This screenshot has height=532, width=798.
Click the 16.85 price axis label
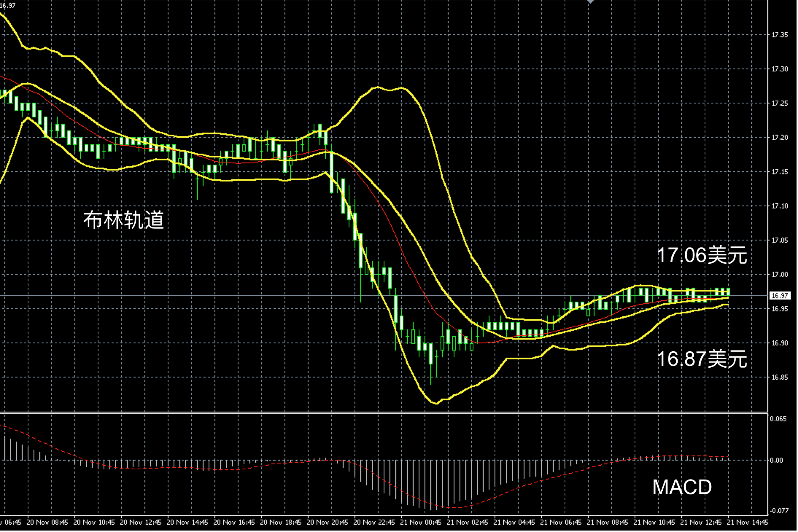pyautogui.click(x=780, y=378)
